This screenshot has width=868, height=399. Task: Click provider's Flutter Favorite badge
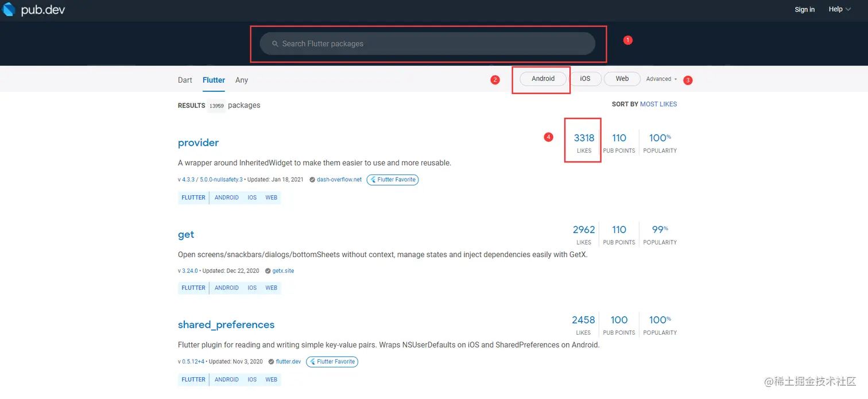point(393,180)
